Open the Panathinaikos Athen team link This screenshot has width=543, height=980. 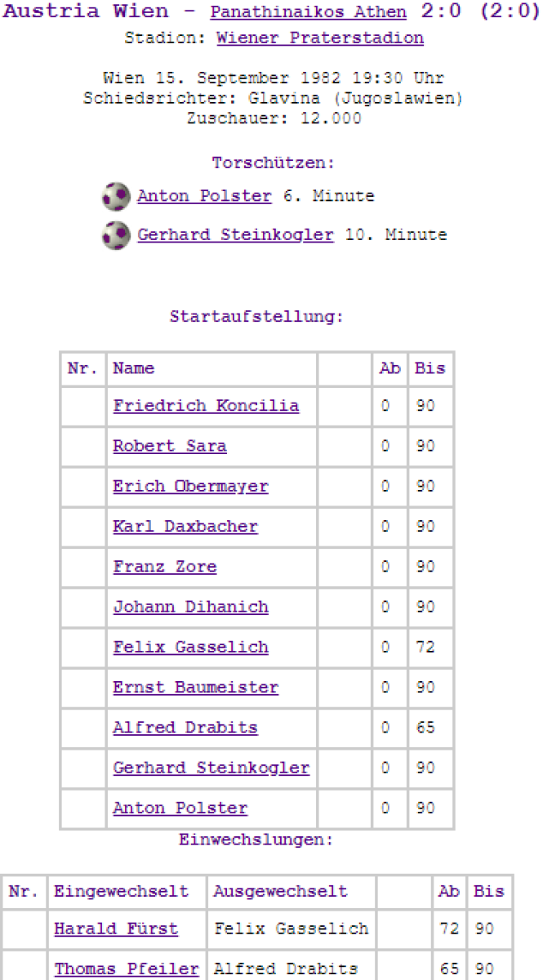pyautogui.click(x=308, y=12)
